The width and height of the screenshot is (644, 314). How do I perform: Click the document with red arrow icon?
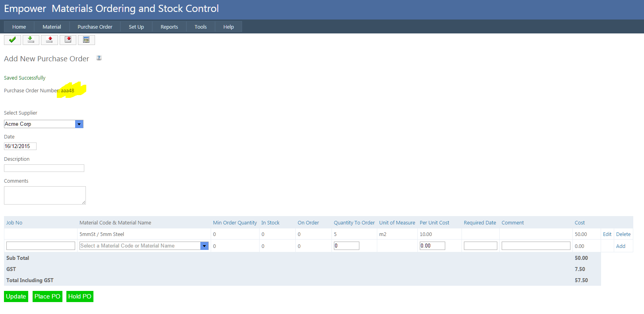click(x=68, y=40)
